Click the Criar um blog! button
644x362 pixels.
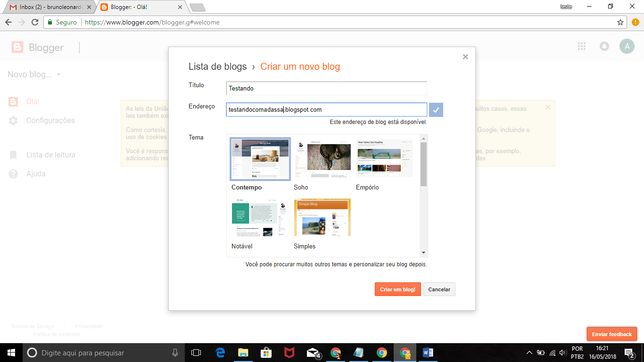coord(398,289)
